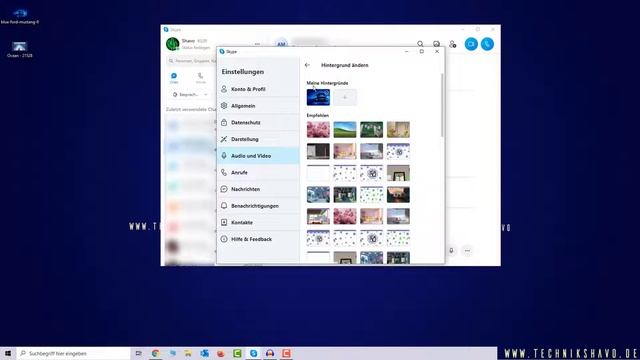
Task: Click Status festlegen under the profile name
Action: pyautogui.click(x=196, y=48)
